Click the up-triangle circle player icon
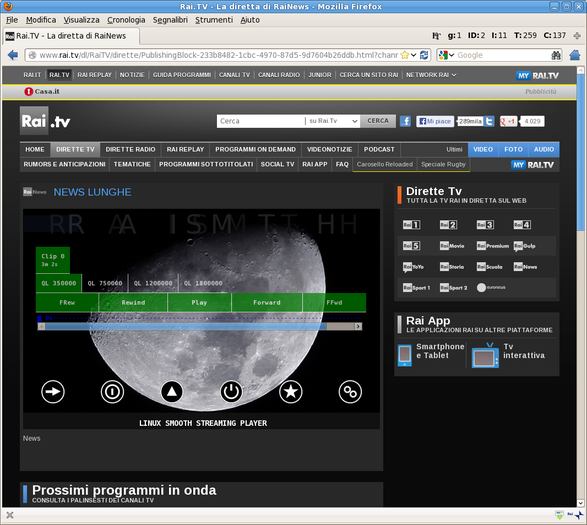This screenshot has width=587, height=525. (x=171, y=392)
